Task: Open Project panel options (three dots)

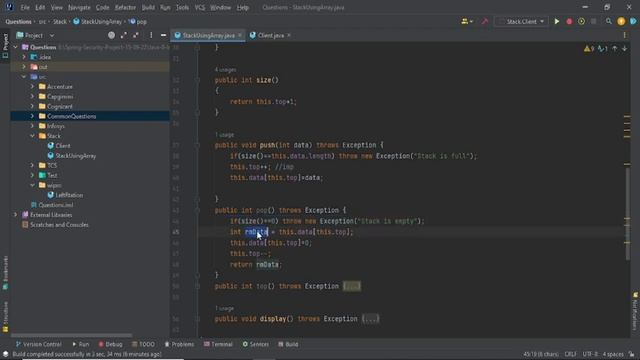Action: click(x=151, y=36)
